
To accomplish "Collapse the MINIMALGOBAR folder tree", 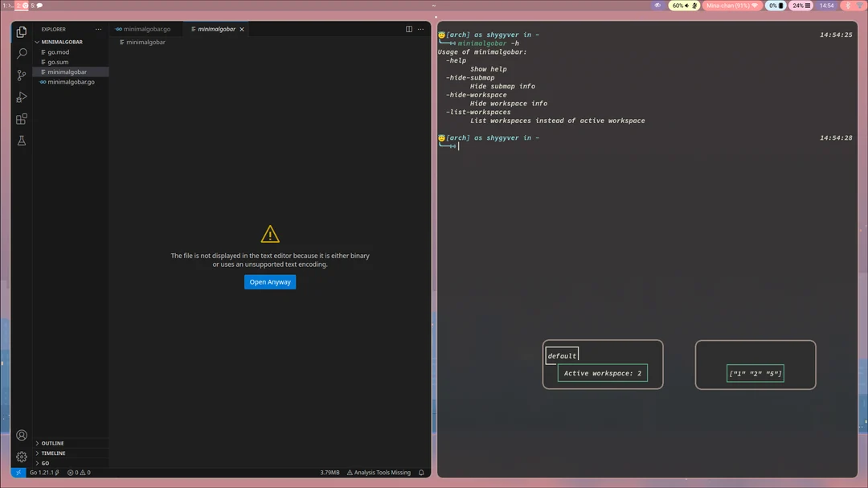I will click(x=60, y=41).
